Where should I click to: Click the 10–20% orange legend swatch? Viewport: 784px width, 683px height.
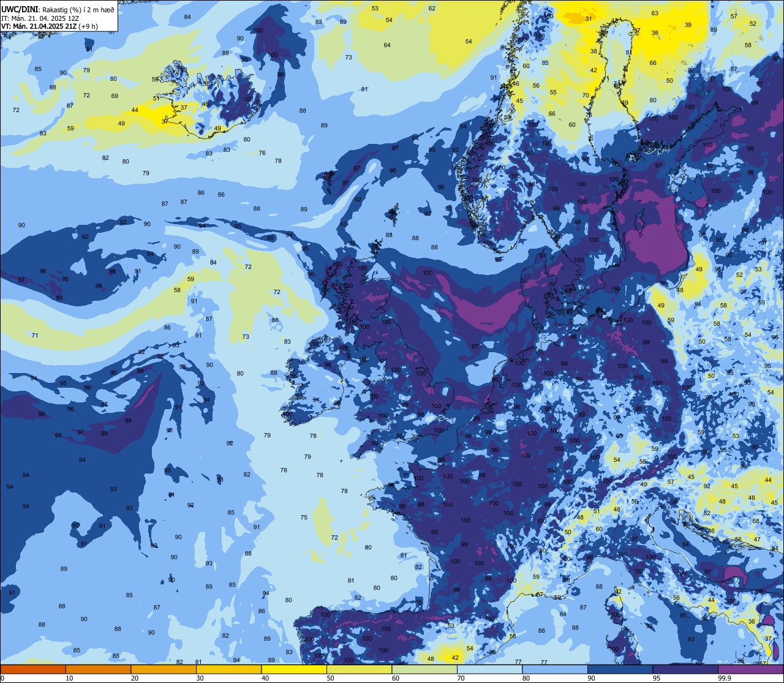[x=98, y=669]
